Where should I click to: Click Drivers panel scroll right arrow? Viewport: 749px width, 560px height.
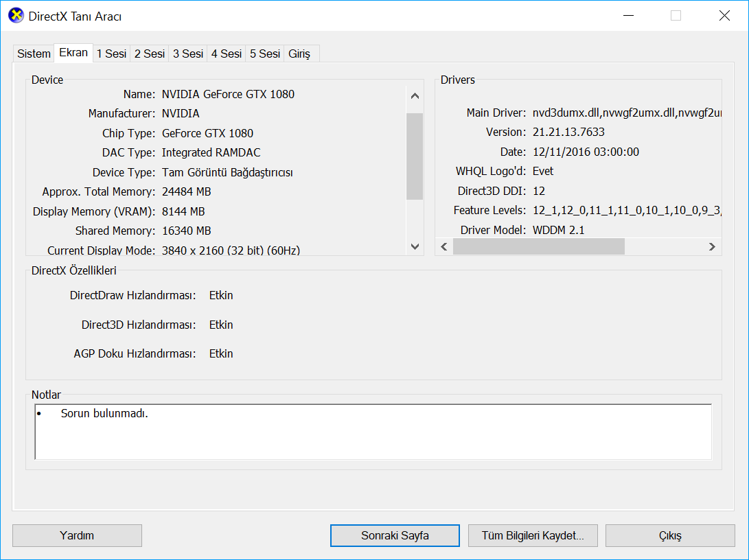712,246
